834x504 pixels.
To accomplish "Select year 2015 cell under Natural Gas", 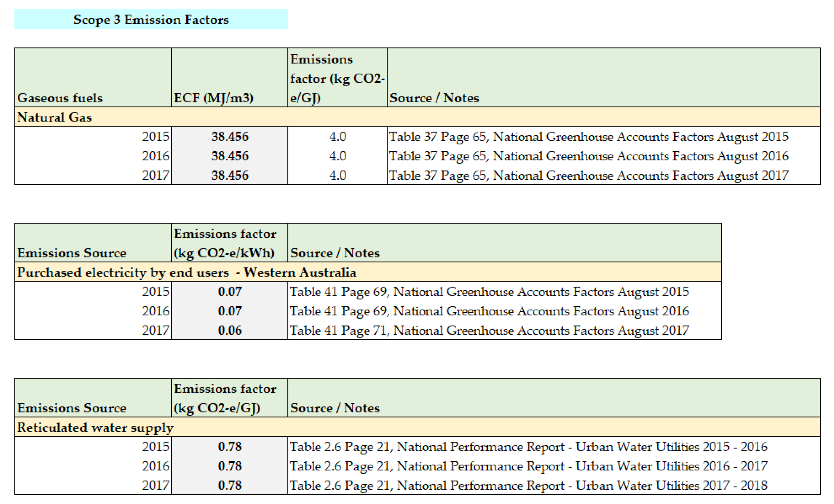I will pos(155,137).
